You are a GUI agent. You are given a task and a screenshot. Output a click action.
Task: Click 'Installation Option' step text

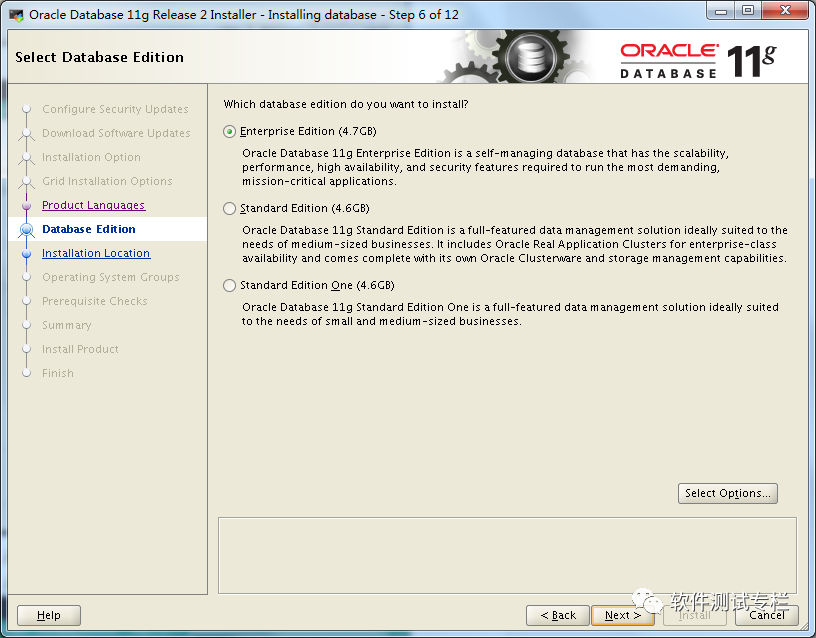(x=91, y=157)
